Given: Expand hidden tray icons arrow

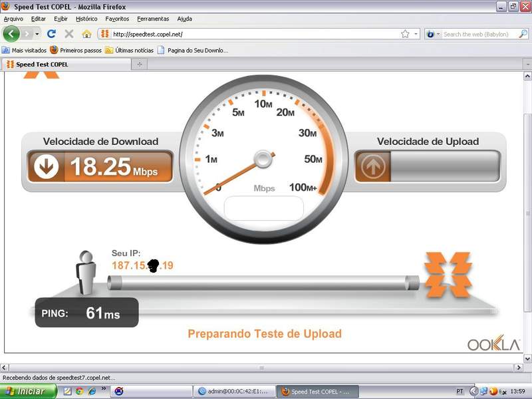Looking at the screenshot, I should (473, 392).
